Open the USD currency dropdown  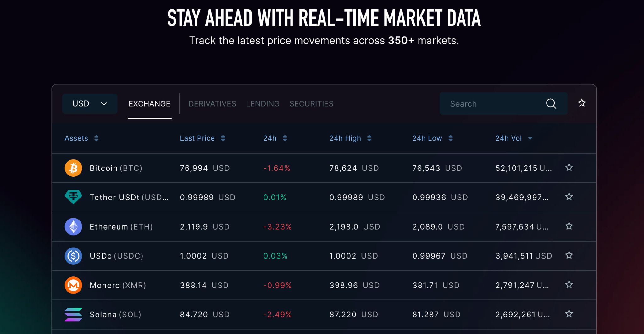pos(90,103)
